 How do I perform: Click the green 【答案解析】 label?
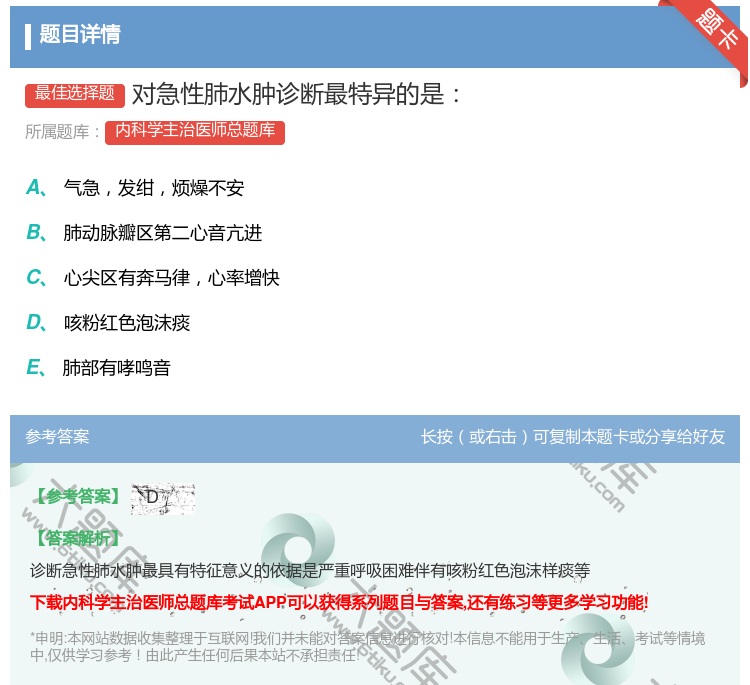click(x=78, y=538)
